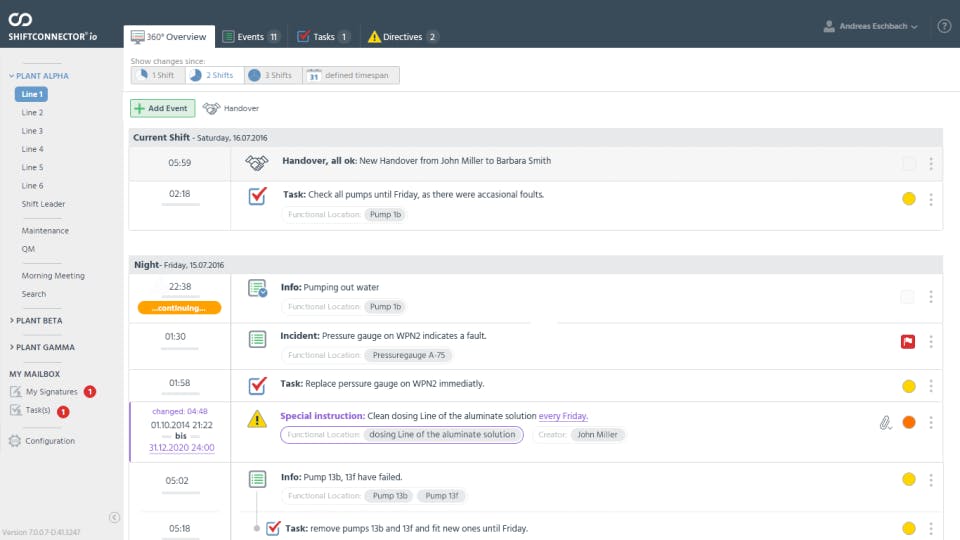Click the incident list icon at 01:30
Screen dimensions: 960x540
point(257,339)
